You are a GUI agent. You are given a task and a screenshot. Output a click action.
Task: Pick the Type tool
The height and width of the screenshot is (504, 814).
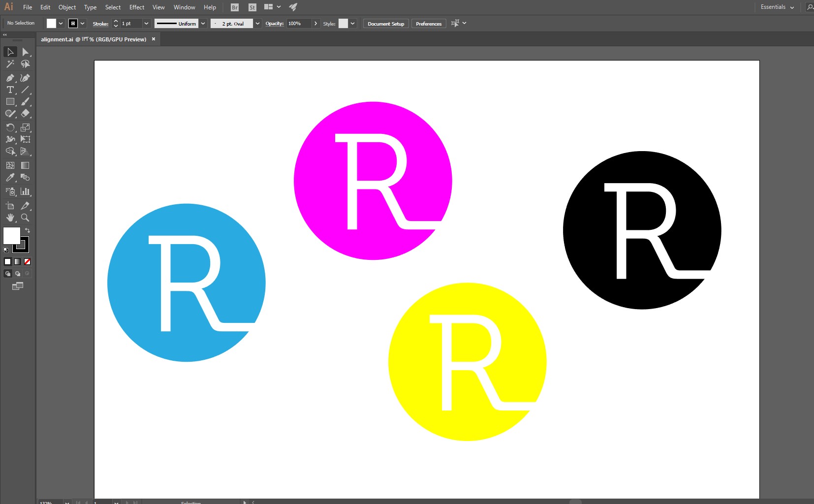(10, 90)
